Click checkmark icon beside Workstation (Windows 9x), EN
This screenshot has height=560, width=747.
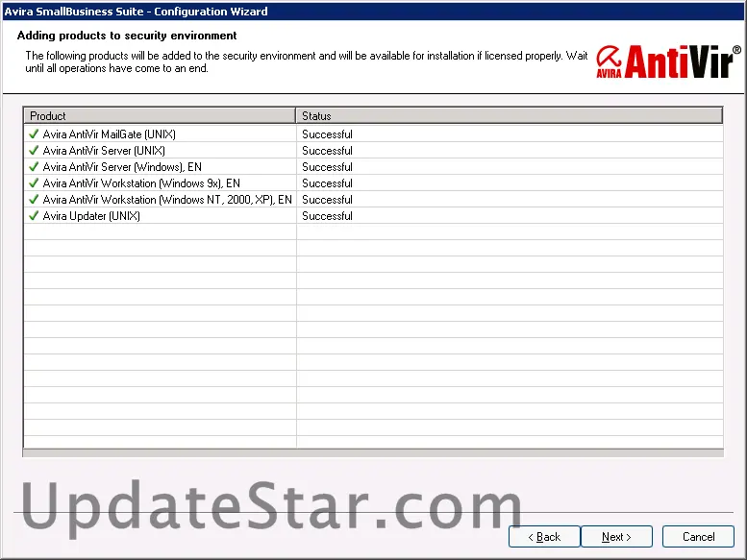point(34,183)
